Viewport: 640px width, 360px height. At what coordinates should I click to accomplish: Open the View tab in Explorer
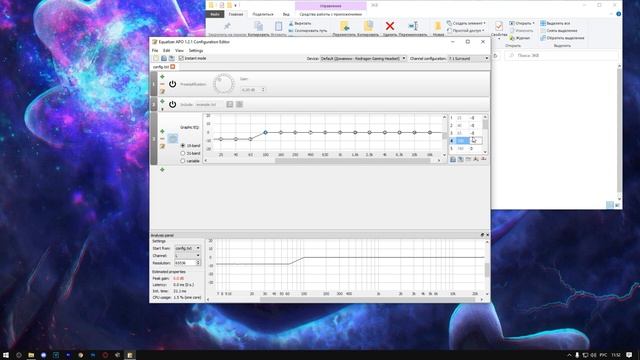286,14
